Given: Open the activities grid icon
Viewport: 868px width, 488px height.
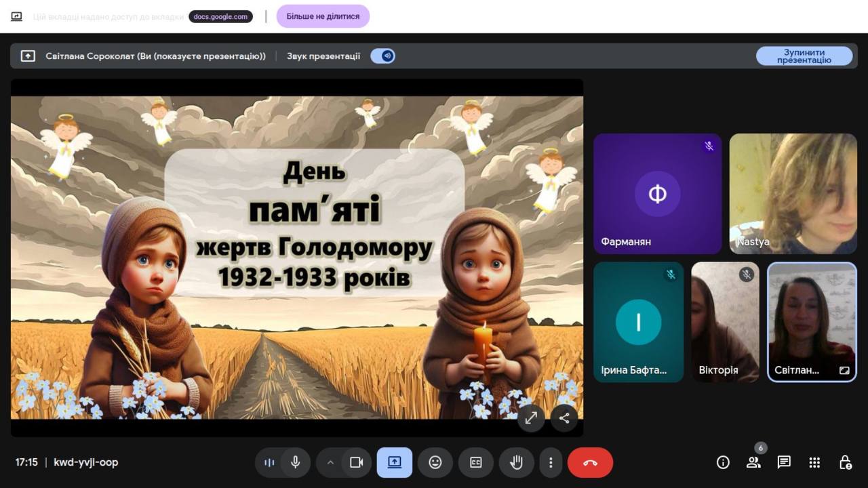Looking at the screenshot, I should pos(814,462).
